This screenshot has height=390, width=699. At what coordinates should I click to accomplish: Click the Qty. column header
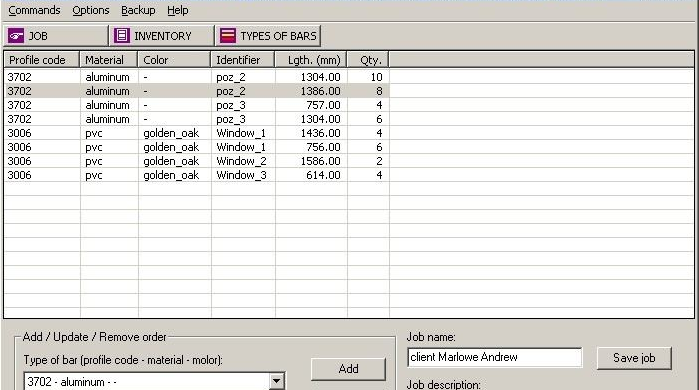368,60
